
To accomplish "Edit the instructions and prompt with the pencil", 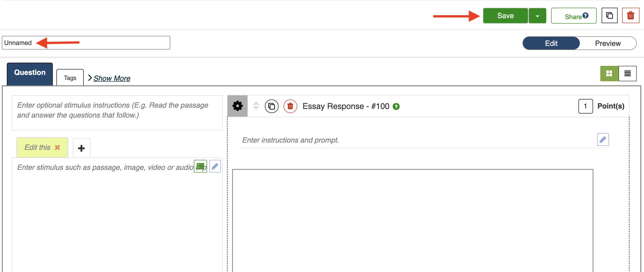I will [603, 139].
